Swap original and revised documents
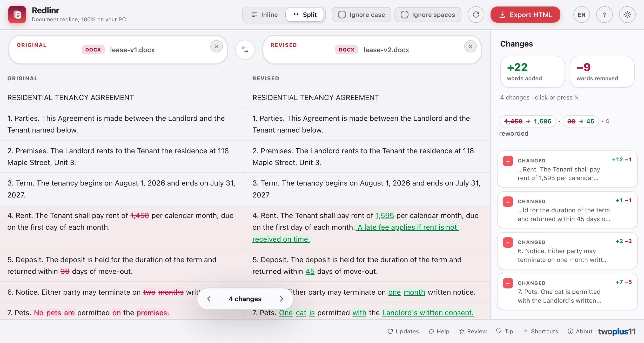Viewport: 644px width, 343px height. click(x=245, y=50)
